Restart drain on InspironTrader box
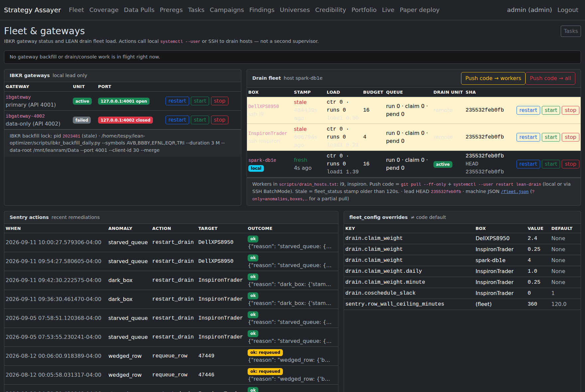Image resolution: width=585 pixels, height=392 pixels. coord(528,137)
